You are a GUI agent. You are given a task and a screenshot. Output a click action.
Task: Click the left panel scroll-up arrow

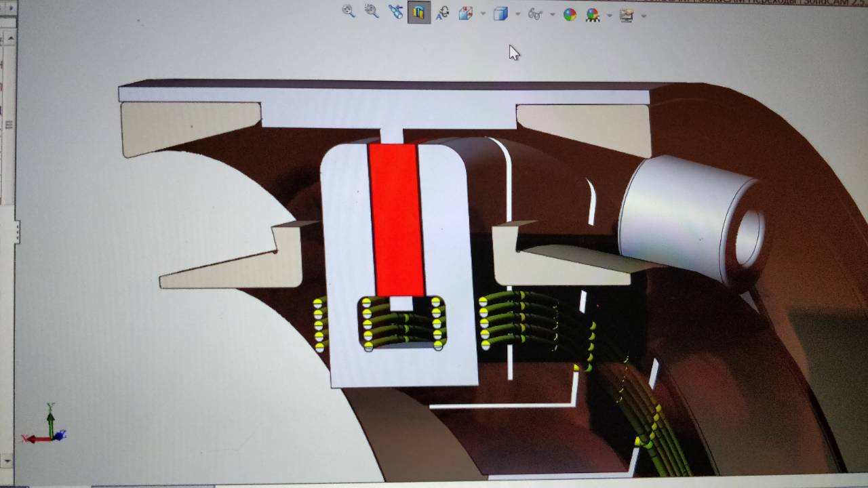point(8,38)
